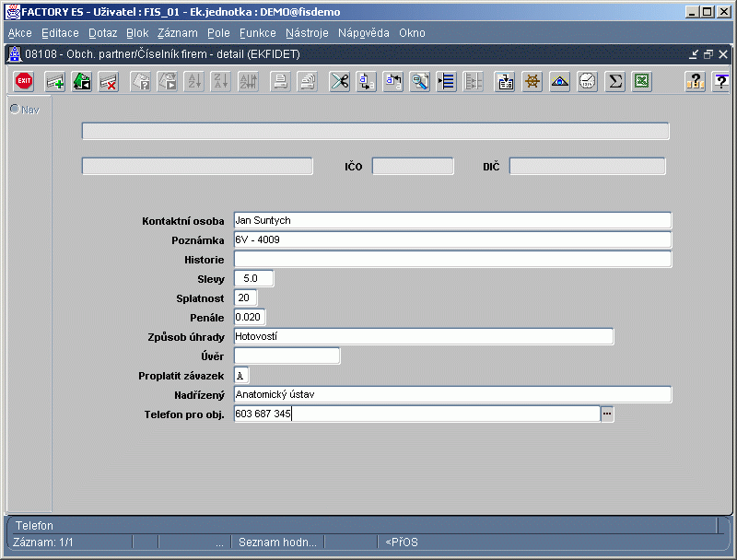
Task: Open the Blok menu
Action: 137,33
